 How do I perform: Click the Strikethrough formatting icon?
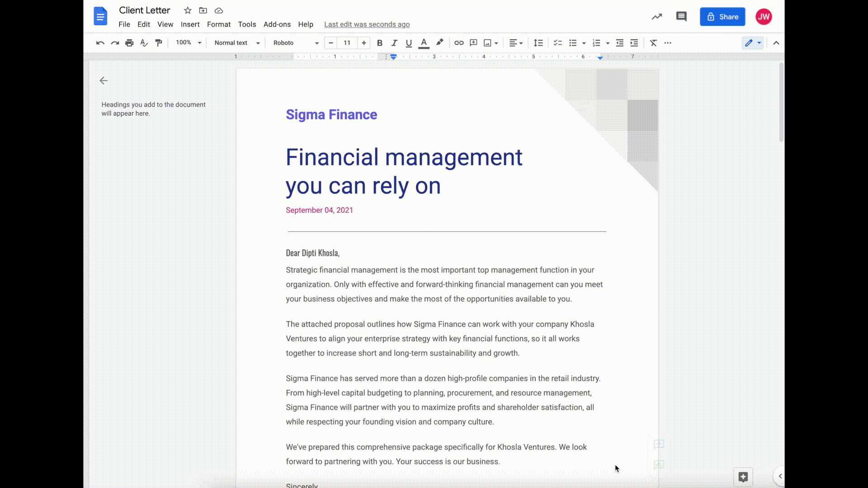pyautogui.click(x=653, y=42)
